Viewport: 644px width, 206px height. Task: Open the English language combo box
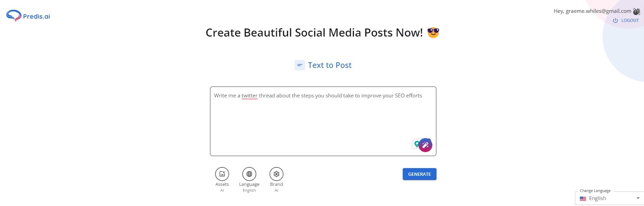609,198
